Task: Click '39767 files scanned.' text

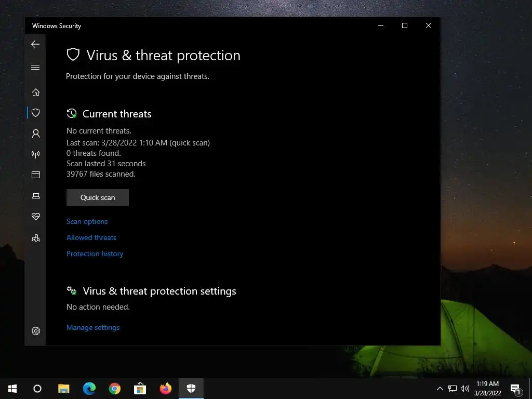Action: coord(101,174)
